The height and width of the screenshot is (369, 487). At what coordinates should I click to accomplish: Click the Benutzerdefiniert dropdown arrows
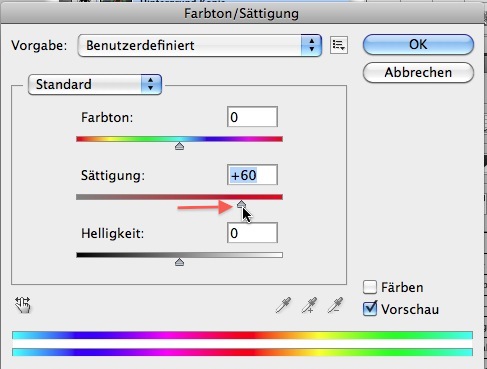point(311,45)
